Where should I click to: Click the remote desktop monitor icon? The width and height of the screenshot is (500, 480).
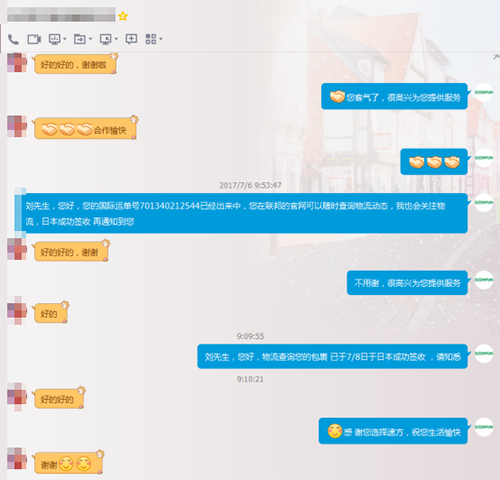[106, 39]
